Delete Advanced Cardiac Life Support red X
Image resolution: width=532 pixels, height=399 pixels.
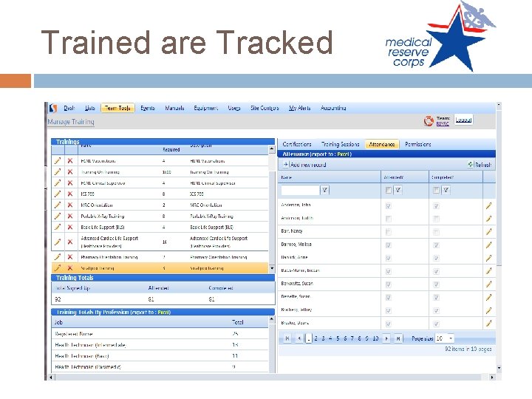click(70, 242)
